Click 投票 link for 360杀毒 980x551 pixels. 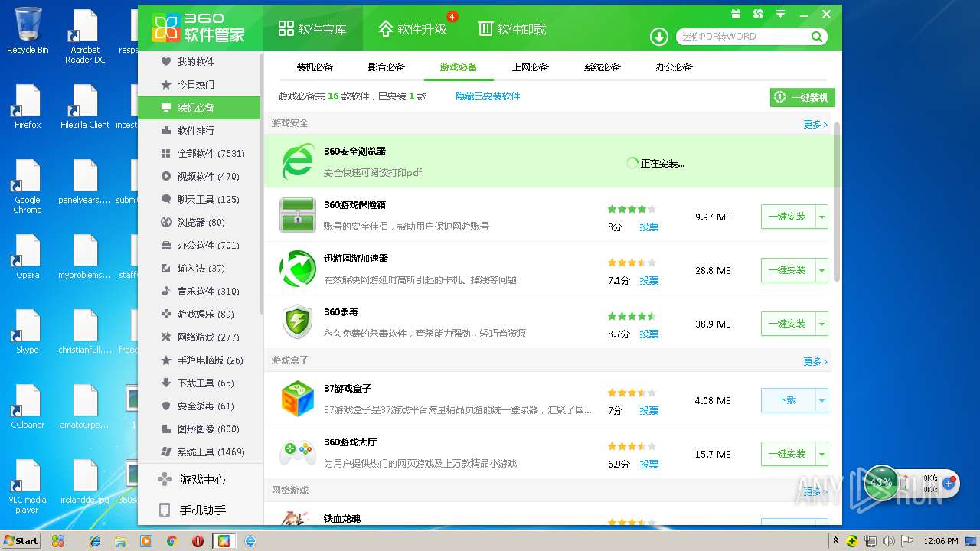(649, 334)
